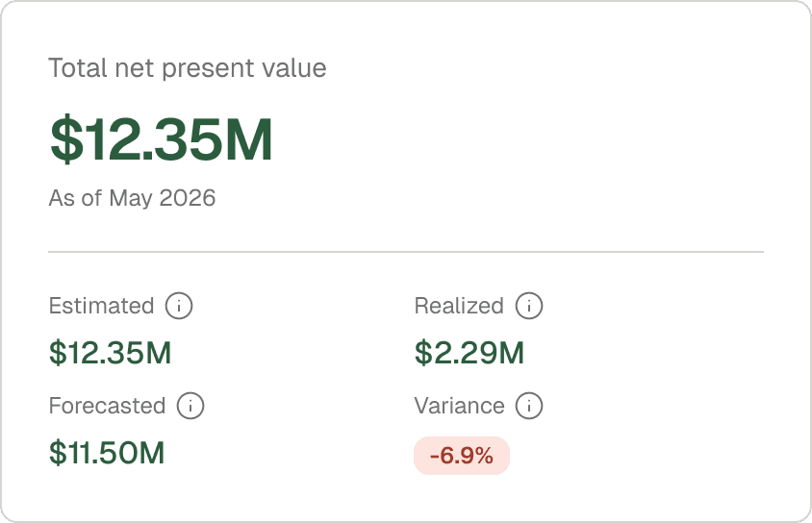
Task: Open the info icon next to Realized
Action: pyautogui.click(x=529, y=306)
